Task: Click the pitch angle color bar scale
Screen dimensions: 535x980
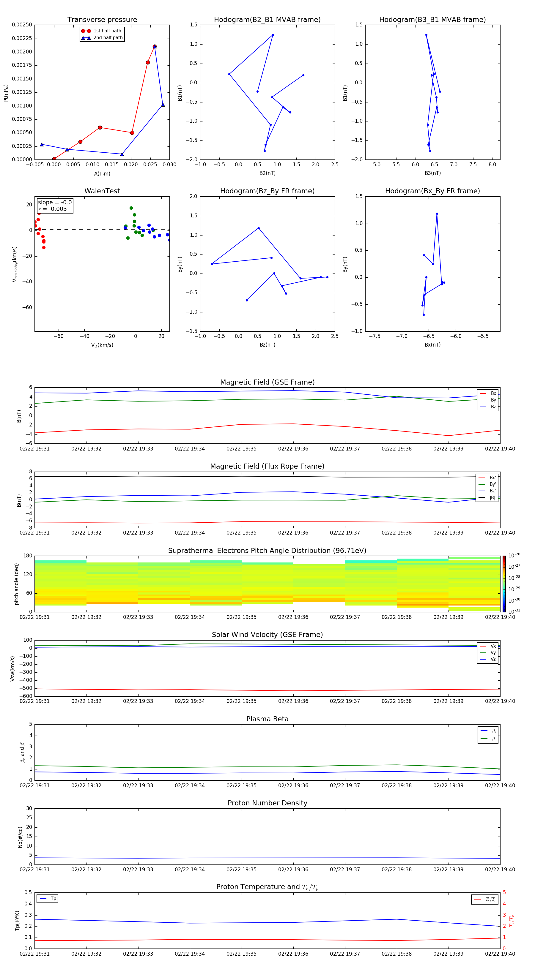Action: (504, 584)
